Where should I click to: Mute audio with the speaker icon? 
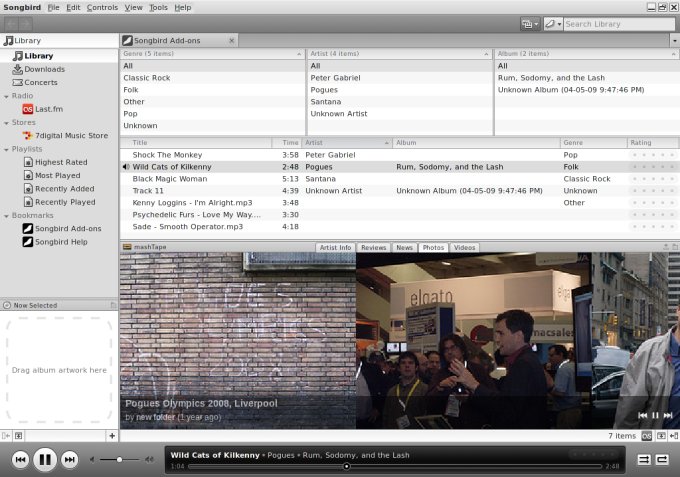93,460
